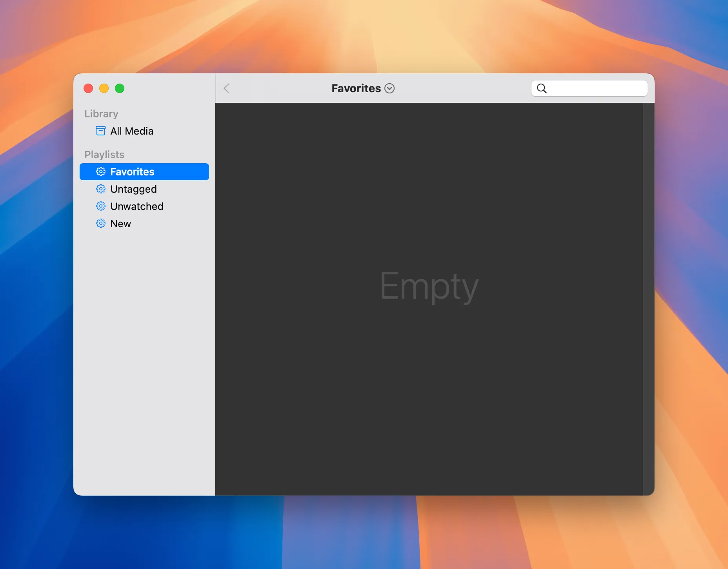Click the All Media archive box icon
The height and width of the screenshot is (569, 728).
point(100,131)
